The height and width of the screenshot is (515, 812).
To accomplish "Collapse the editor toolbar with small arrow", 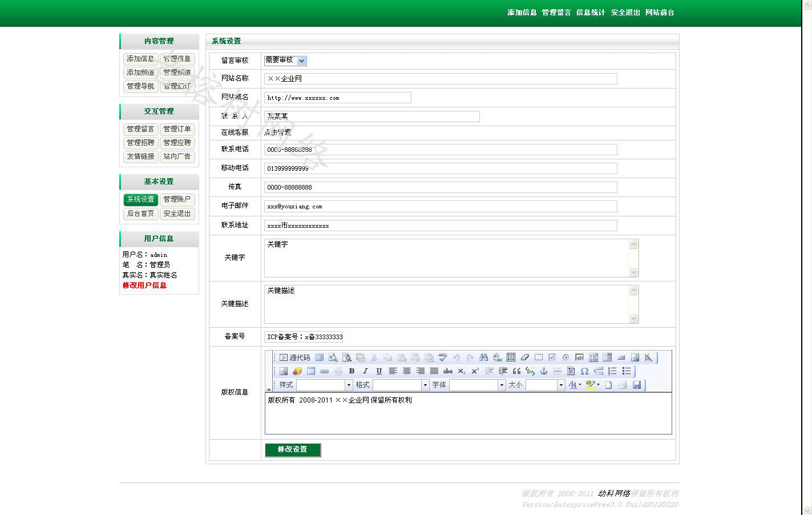I will pos(268,389).
